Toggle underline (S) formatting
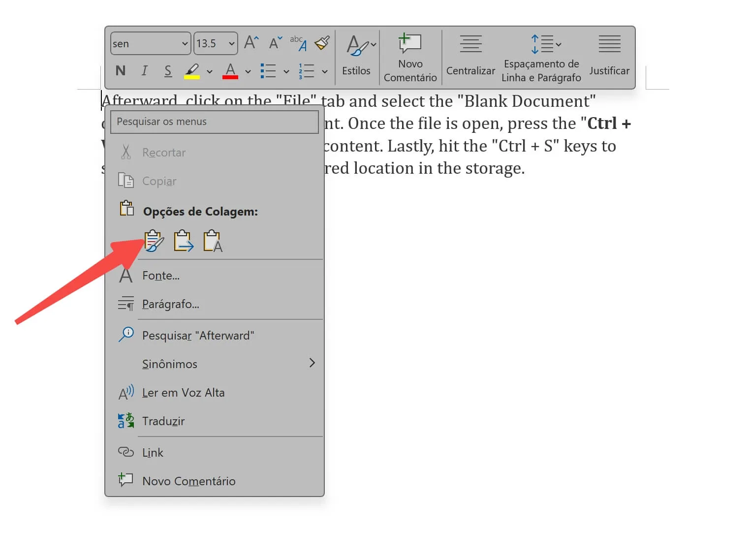750x560 pixels. 168,71
